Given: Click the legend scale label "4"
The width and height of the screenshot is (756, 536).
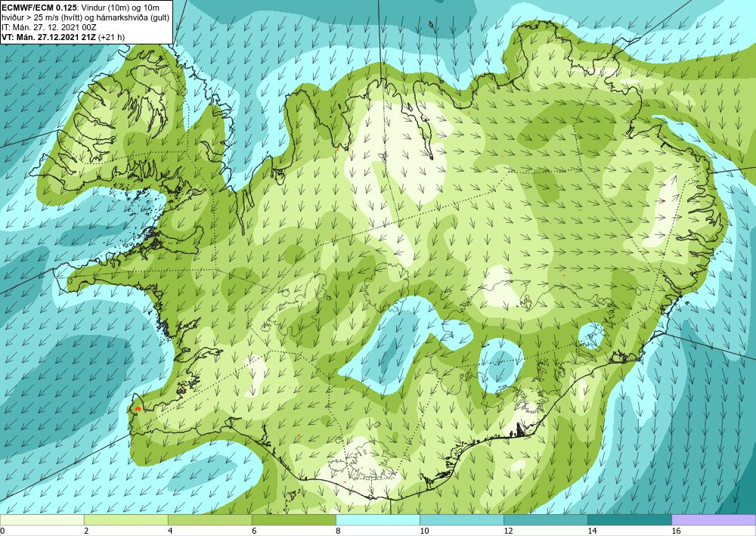Looking at the screenshot, I should click(169, 531).
